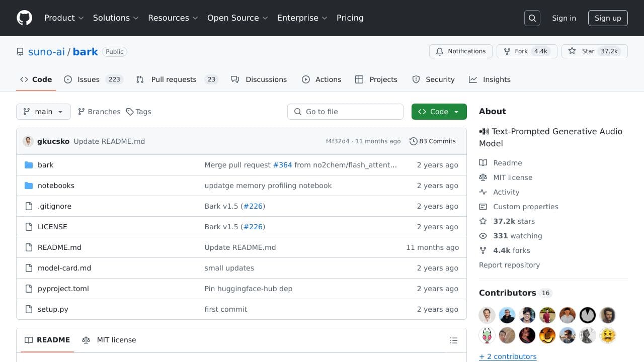Open 'first commit' message link
The image size is (644, 362).
(226, 309)
